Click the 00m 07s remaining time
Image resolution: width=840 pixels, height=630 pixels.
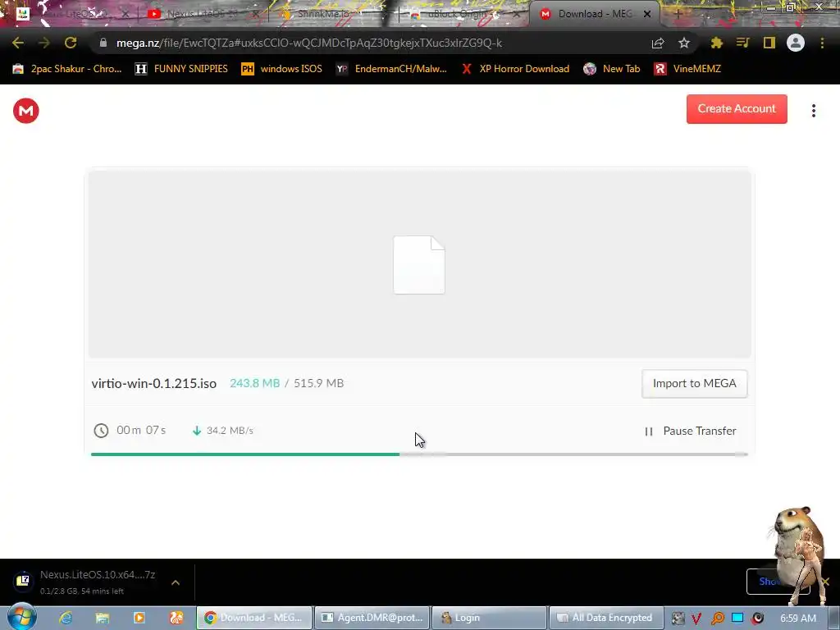pyautogui.click(x=141, y=430)
